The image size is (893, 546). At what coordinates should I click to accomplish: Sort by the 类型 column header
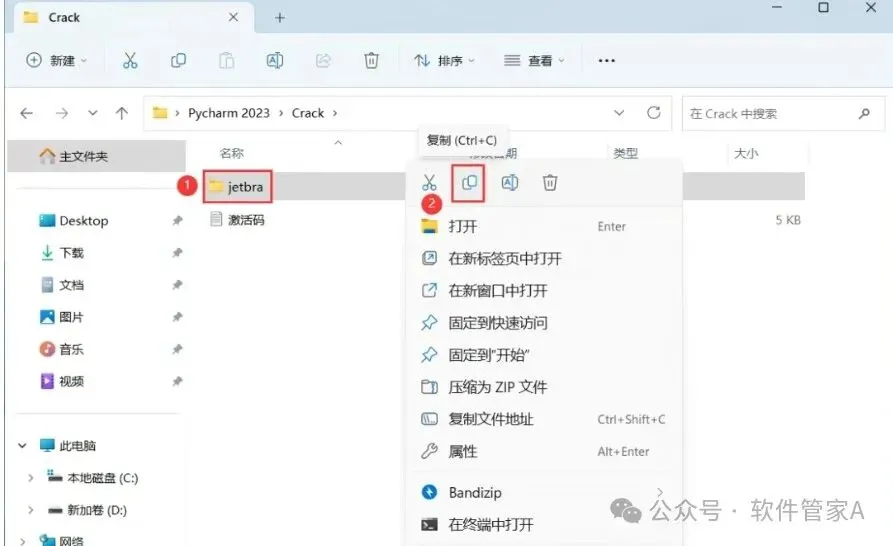(x=625, y=153)
